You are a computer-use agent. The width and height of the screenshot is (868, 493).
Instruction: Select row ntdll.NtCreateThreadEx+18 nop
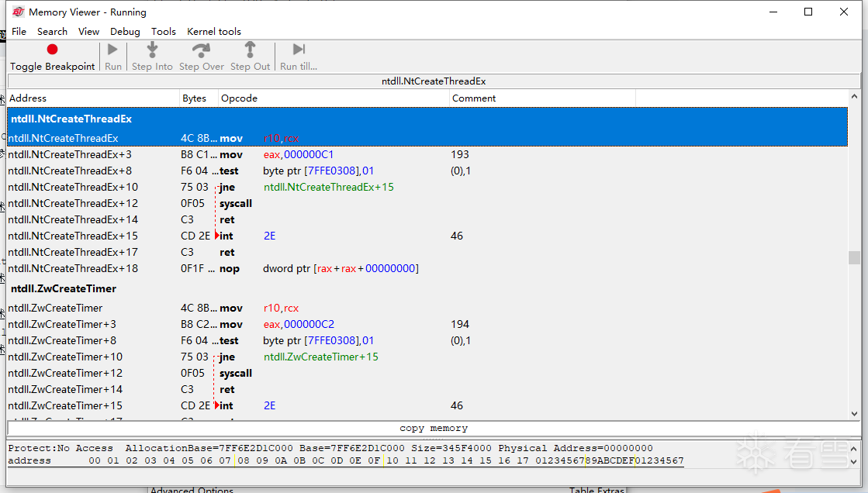tap(427, 268)
